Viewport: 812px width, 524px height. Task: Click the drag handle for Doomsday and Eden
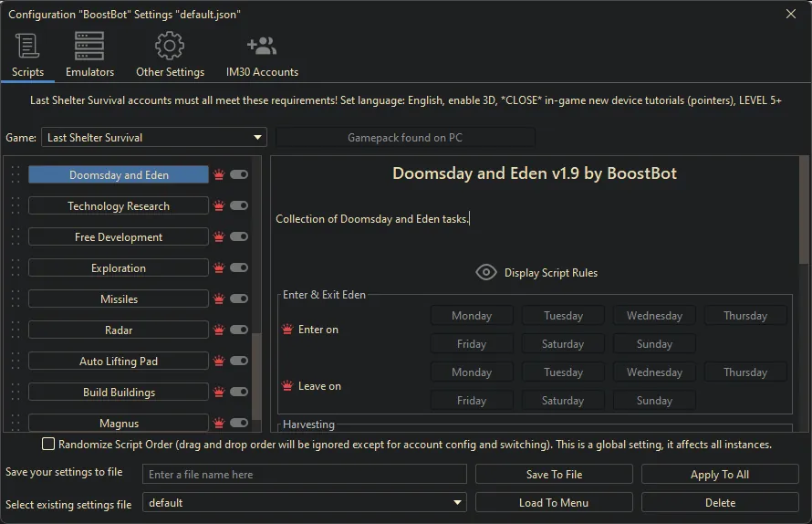point(16,174)
